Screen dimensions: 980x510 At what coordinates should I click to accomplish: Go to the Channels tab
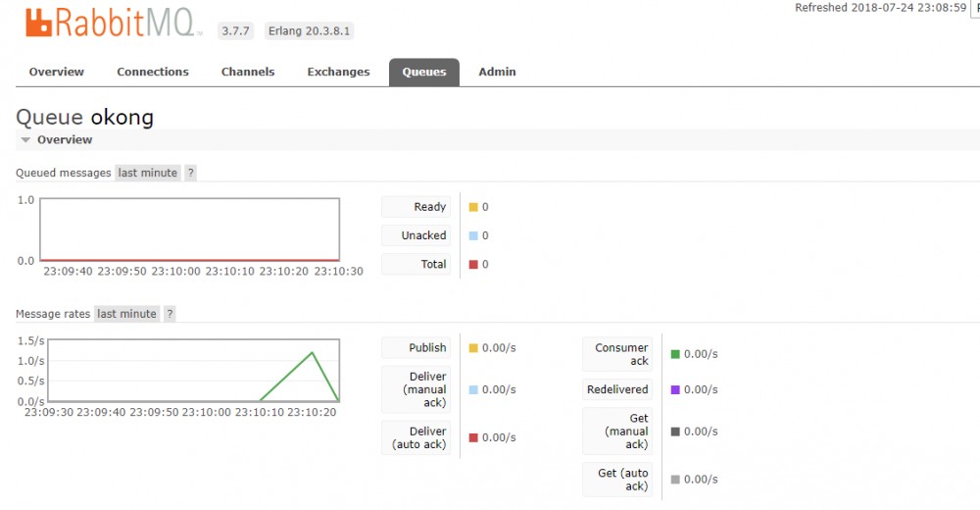pos(248,72)
